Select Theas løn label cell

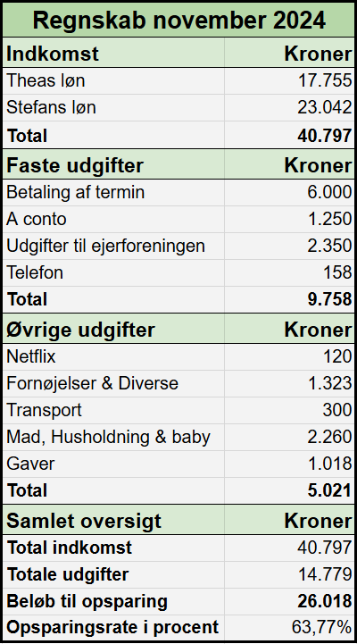(113, 81)
